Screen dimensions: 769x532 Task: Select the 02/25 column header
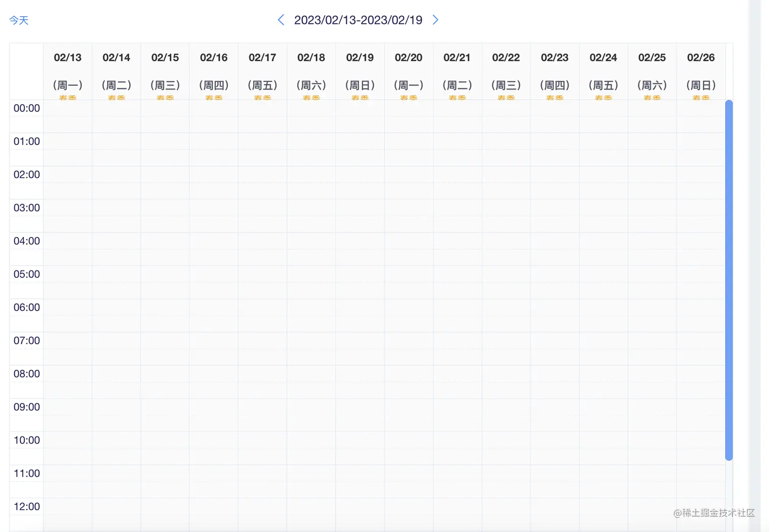pos(652,71)
